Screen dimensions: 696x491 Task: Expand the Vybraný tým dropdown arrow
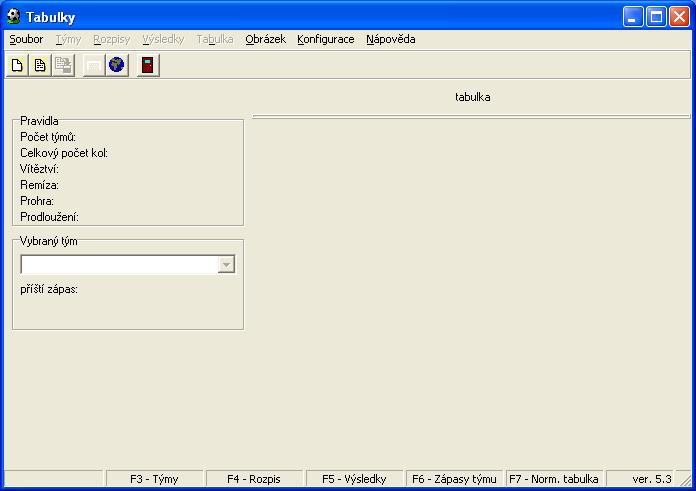coord(226,265)
